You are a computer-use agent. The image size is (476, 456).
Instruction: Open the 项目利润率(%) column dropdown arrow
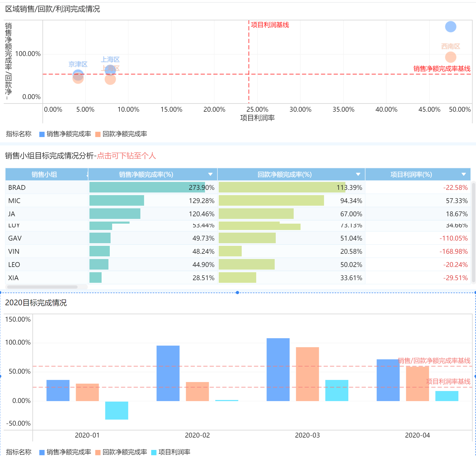464,174
